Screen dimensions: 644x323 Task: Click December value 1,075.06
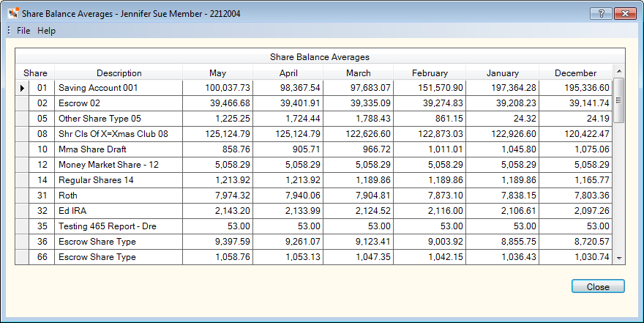pyautogui.click(x=575, y=149)
